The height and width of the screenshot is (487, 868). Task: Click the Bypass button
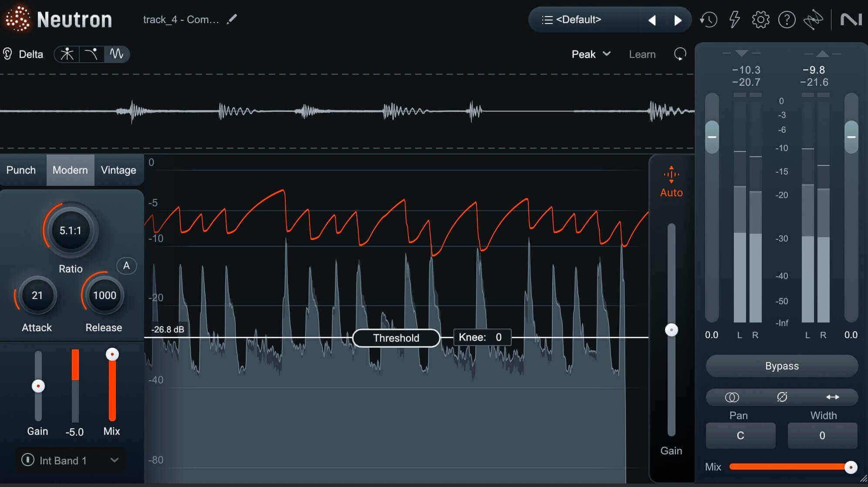pos(782,366)
